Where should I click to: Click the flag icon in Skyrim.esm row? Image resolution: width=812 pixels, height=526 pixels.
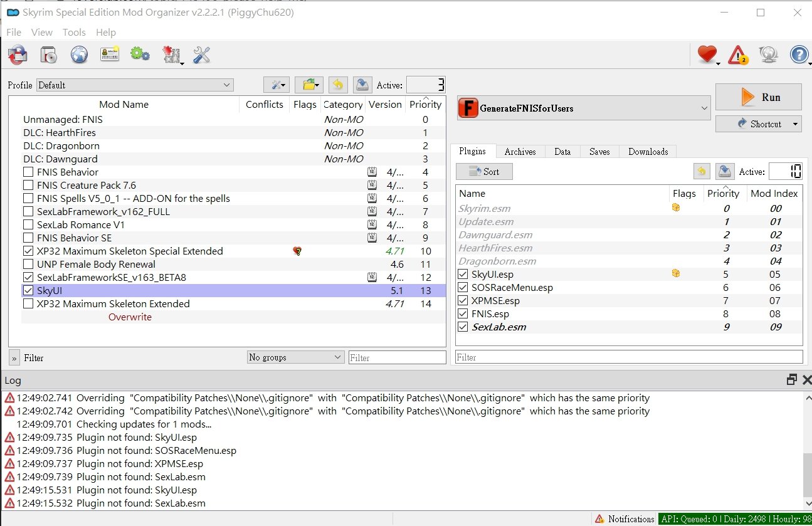pos(676,208)
